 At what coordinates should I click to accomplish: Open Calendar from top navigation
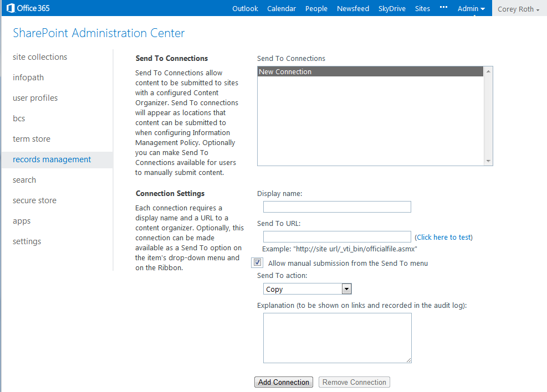[x=281, y=9]
